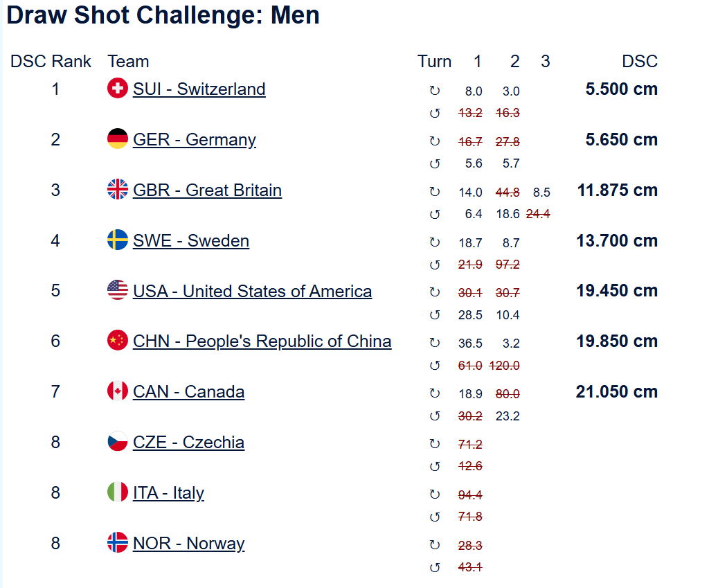Click the Norway flag icon

click(x=118, y=543)
